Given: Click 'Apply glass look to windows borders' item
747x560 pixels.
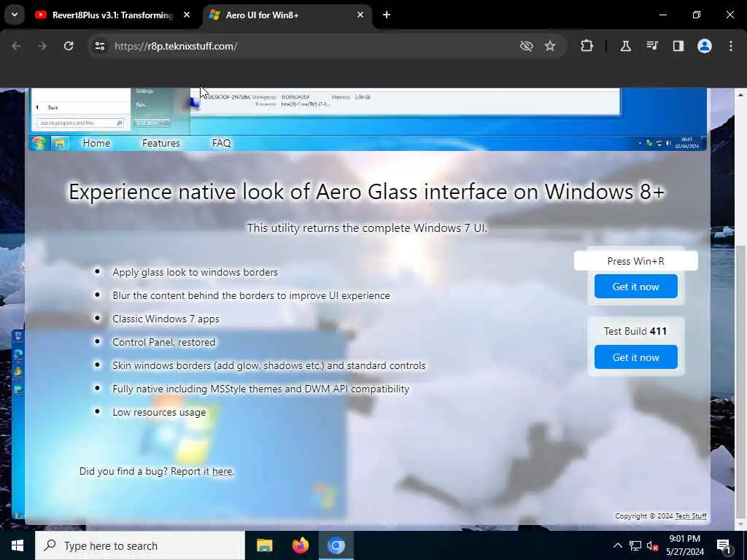Looking at the screenshot, I should click(x=195, y=273).
